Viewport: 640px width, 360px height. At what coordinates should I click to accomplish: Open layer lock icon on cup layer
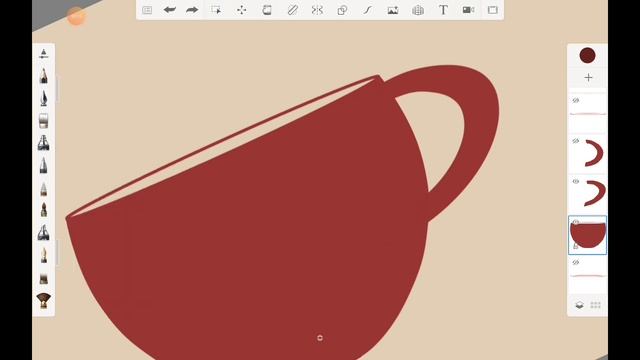point(576,246)
